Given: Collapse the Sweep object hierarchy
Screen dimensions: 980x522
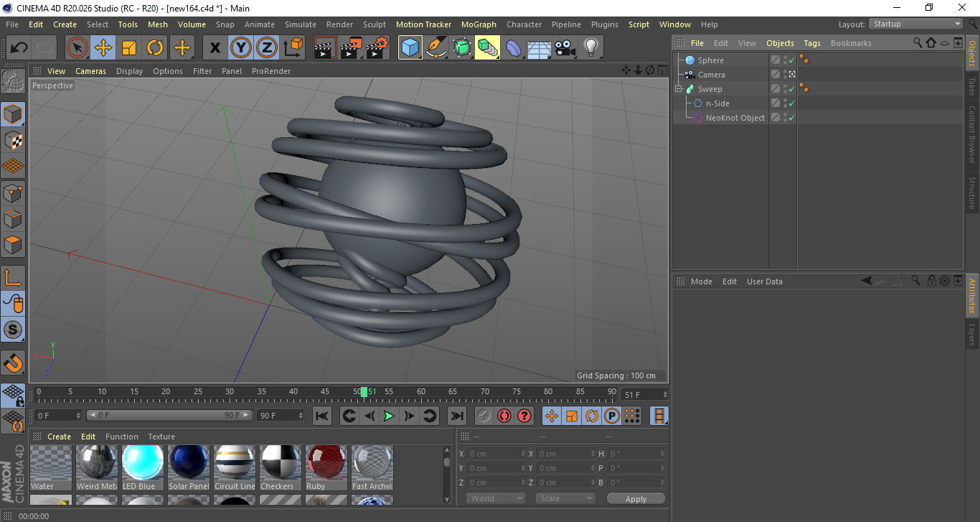Looking at the screenshot, I should (678, 89).
